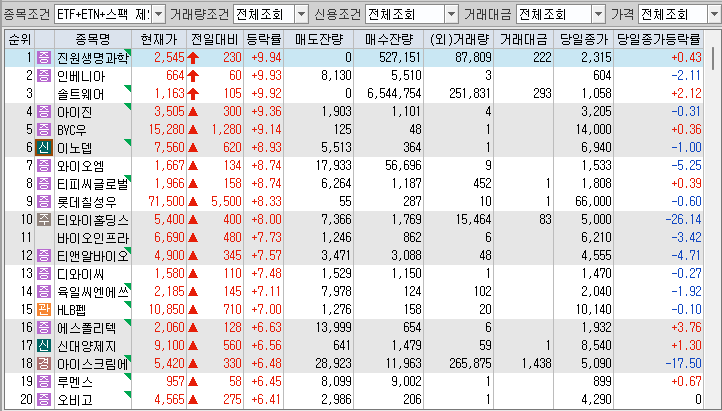Click upper-limit arrow icon for 진원생명과학

coord(193,58)
